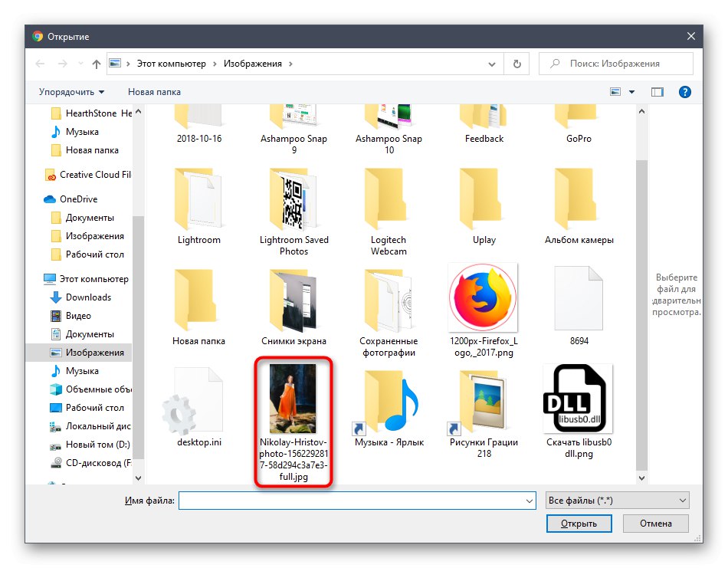Select Видео in the navigation pane
This screenshot has width=728, height=568.
[70, 316]
